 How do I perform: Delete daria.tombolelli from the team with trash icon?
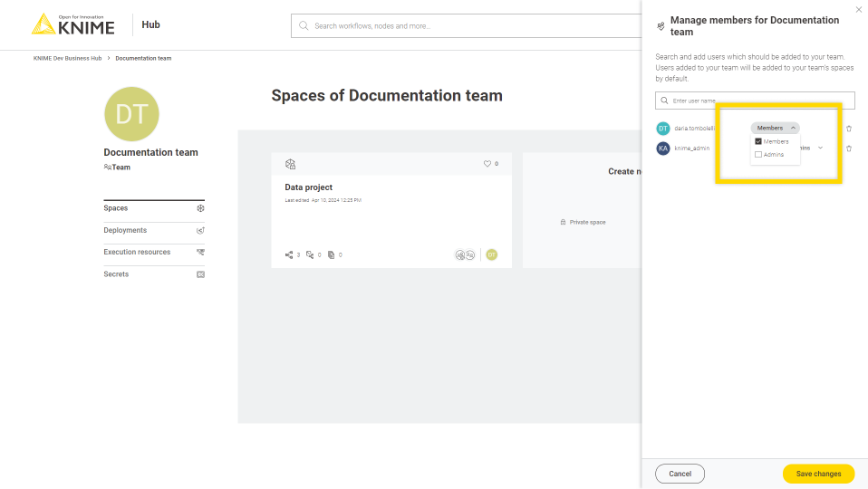click(849, 129)
